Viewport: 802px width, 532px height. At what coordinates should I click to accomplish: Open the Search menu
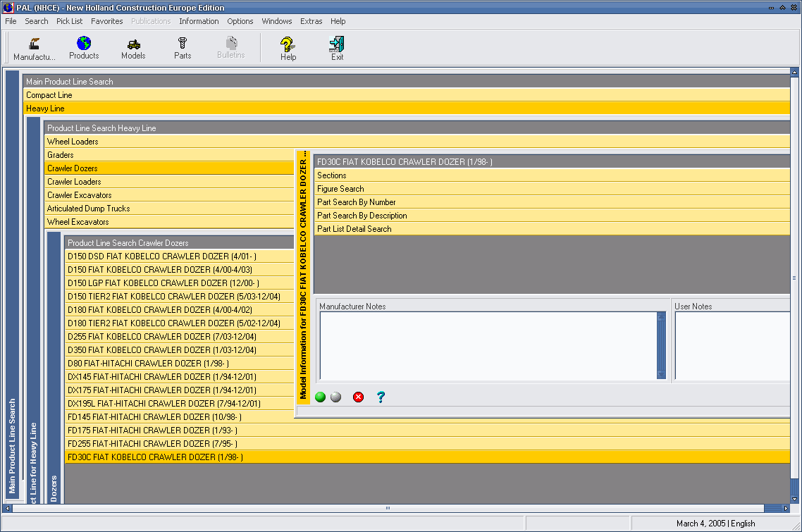point(37,21)
